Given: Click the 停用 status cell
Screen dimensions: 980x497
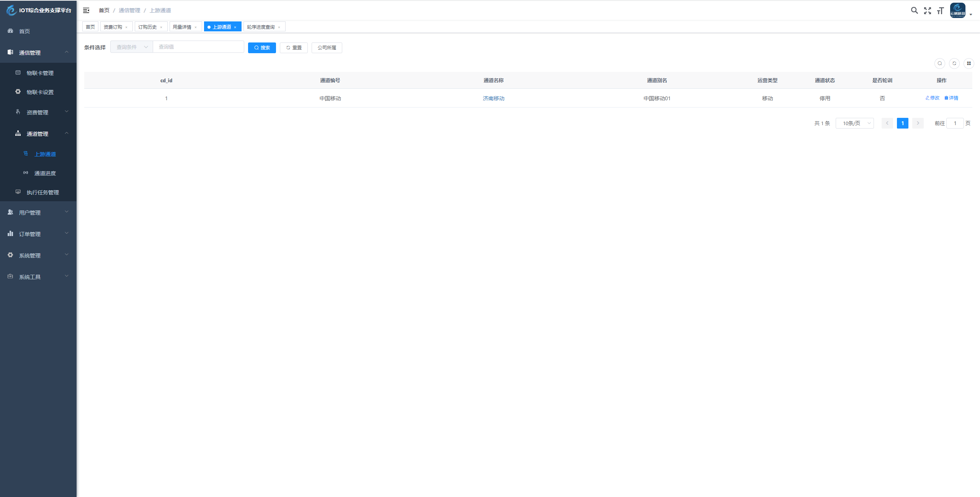Looking at the screenshot, I should coord(825,98).
